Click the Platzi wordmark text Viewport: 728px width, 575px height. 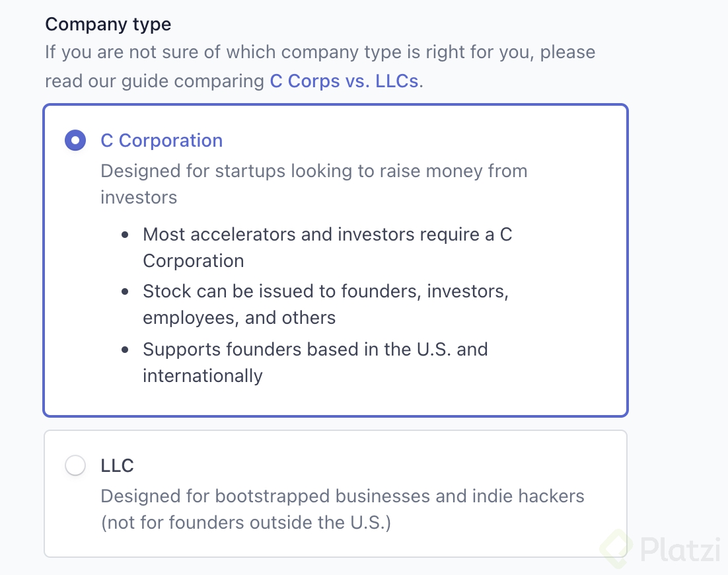(x=680, y=549)
